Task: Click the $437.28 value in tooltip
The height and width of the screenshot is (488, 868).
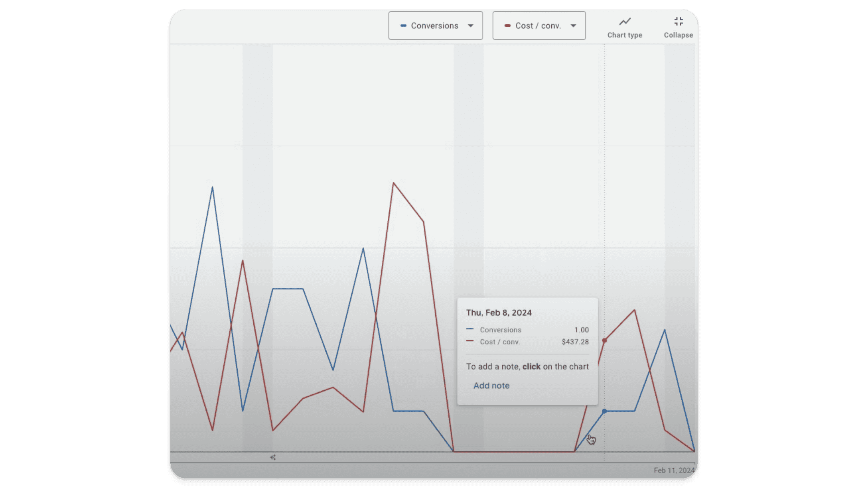Action: (x=575, y=342)
